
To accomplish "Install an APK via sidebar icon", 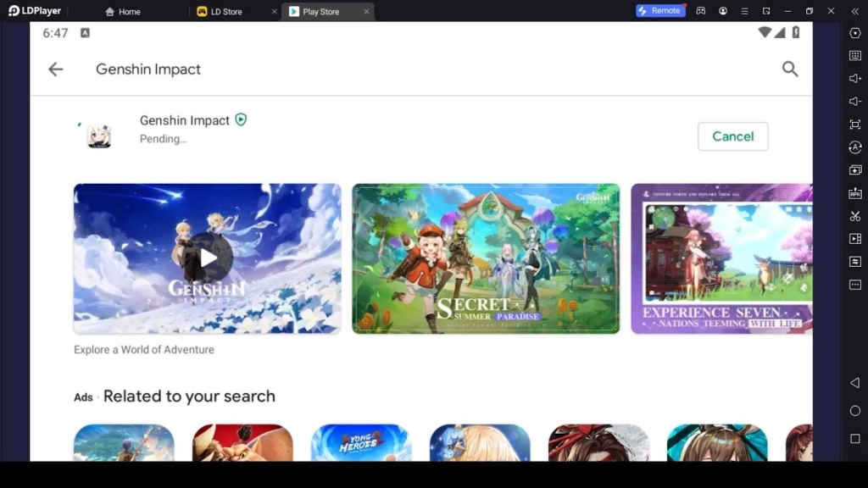I will (x=855, y=193).
